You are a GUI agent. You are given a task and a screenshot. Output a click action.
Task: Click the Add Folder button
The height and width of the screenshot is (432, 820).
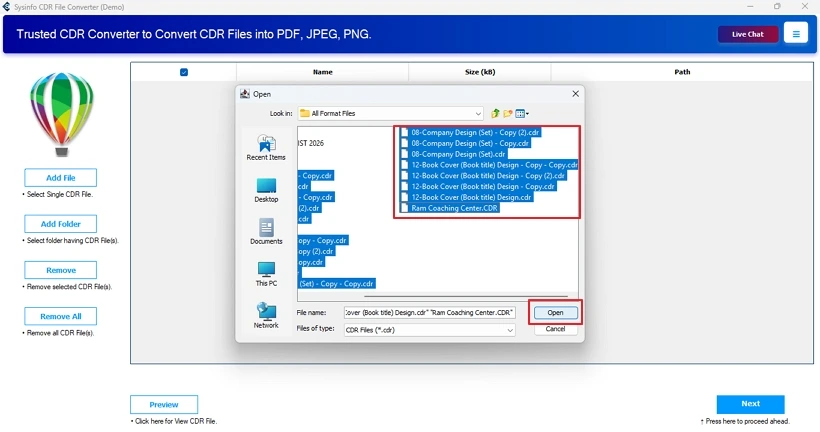pyautogui.click(x=61, y=224)
